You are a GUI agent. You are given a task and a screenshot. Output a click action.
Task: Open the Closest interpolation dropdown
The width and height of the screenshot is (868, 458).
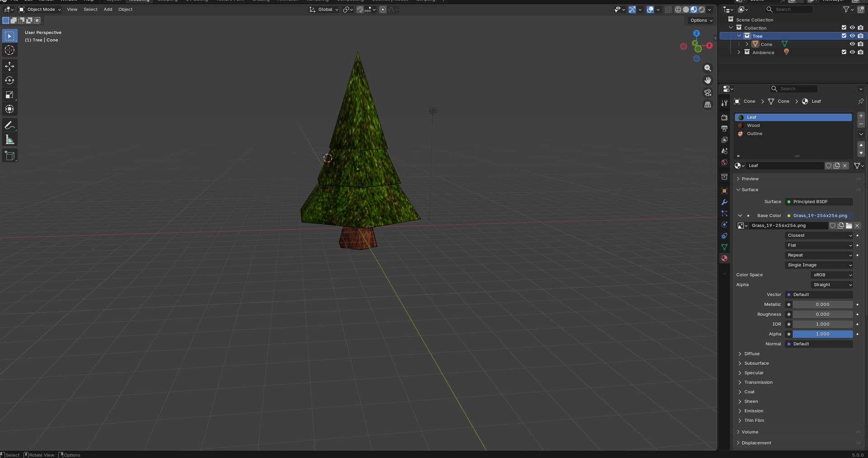819,236
